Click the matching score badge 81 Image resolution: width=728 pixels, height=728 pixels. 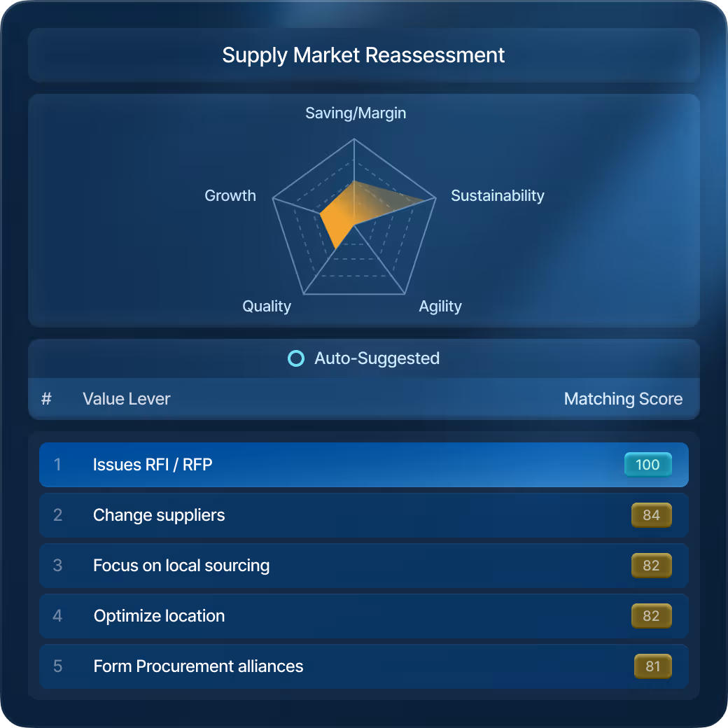[653, 666]
